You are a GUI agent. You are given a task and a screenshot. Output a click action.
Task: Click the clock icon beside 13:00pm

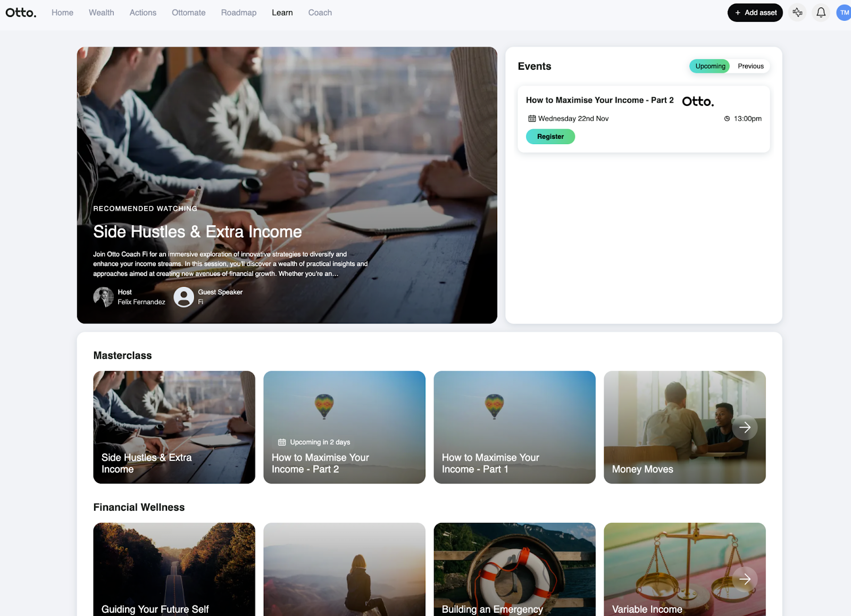coord(727,119)
